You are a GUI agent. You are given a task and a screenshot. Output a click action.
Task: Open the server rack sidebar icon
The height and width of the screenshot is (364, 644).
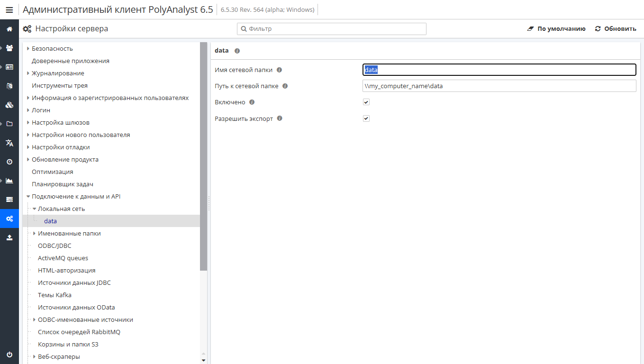click(9, 200)
